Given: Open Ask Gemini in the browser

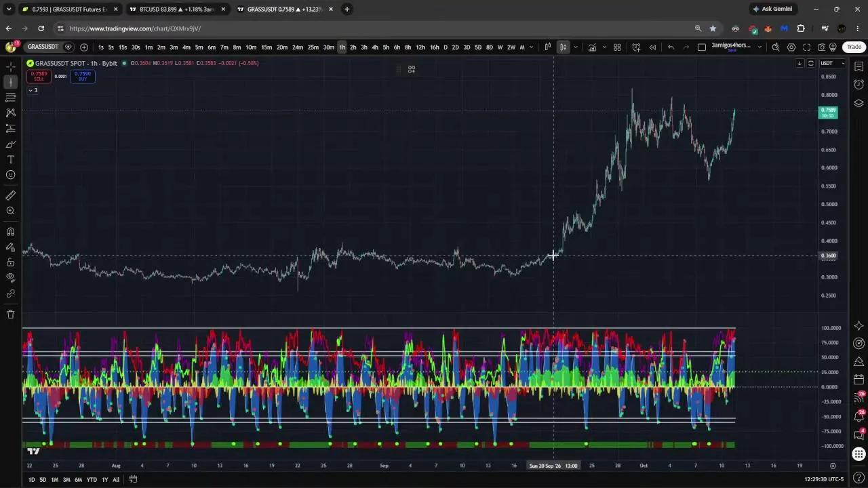Looking at the screenshot, I should [x=772, y=9].
